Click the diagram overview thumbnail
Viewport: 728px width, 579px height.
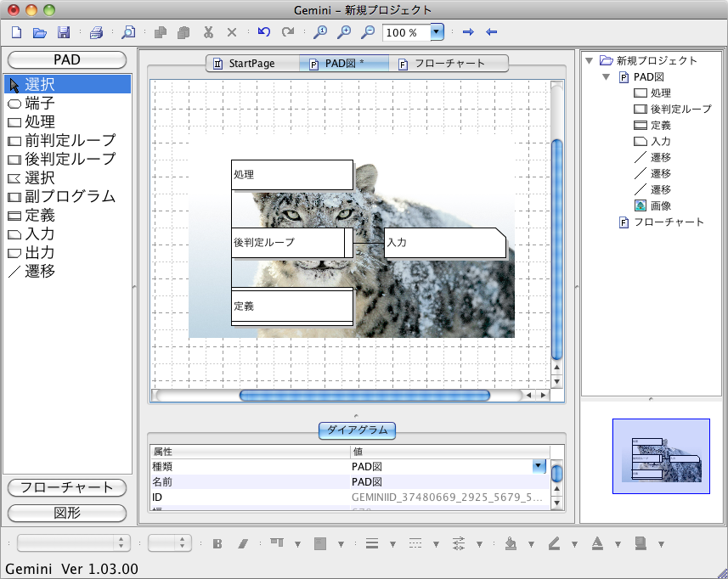[661, 456]
